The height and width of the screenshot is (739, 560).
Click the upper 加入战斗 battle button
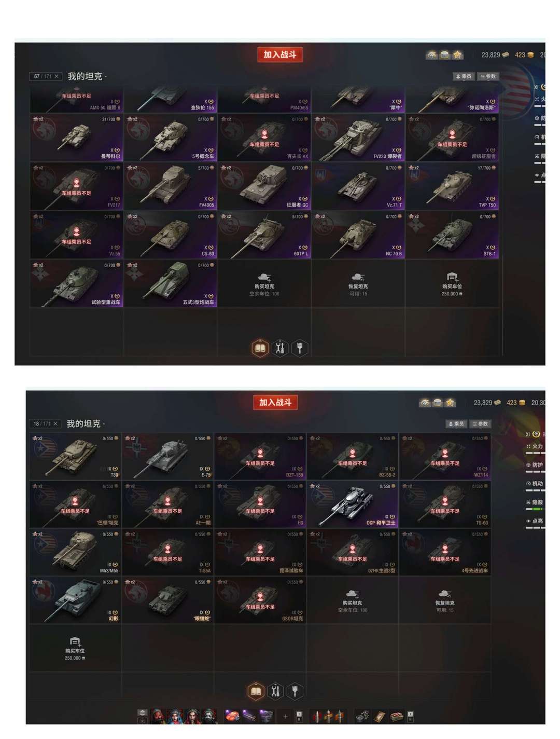click(x=280, y=54)
